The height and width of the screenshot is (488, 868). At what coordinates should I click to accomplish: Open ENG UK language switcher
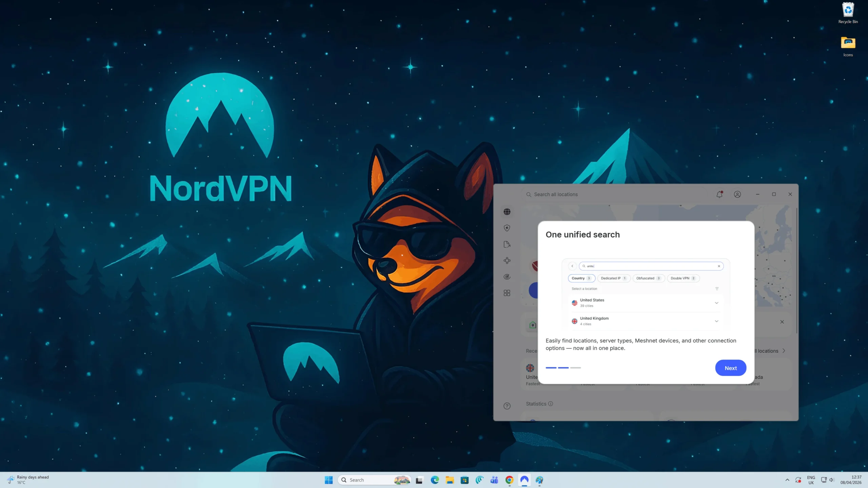[x=811, y=480]
